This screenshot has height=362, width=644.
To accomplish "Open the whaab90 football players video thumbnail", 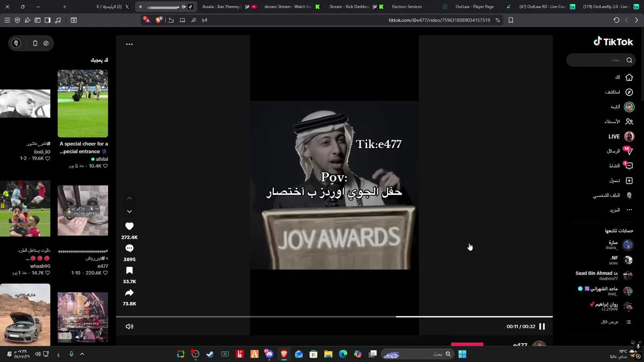I will (x=25, y=209).
